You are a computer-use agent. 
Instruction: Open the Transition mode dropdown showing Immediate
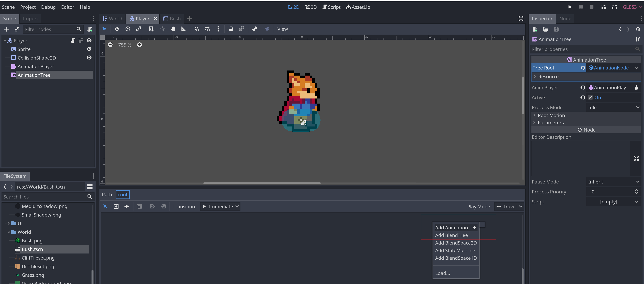point(220,206)
